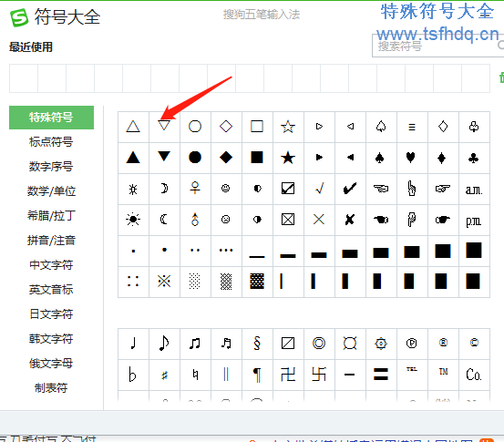The width and height of the screenshot is (504, 442).
Task: Pick the eighth note music symbol
Action: tap(164, 343)
